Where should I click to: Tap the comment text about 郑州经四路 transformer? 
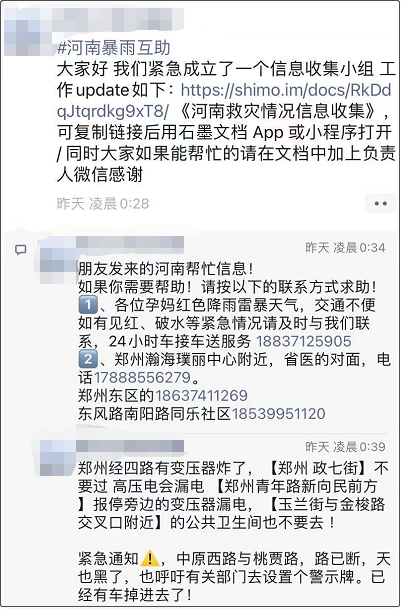pyautogui.click(x=233, y=496)
